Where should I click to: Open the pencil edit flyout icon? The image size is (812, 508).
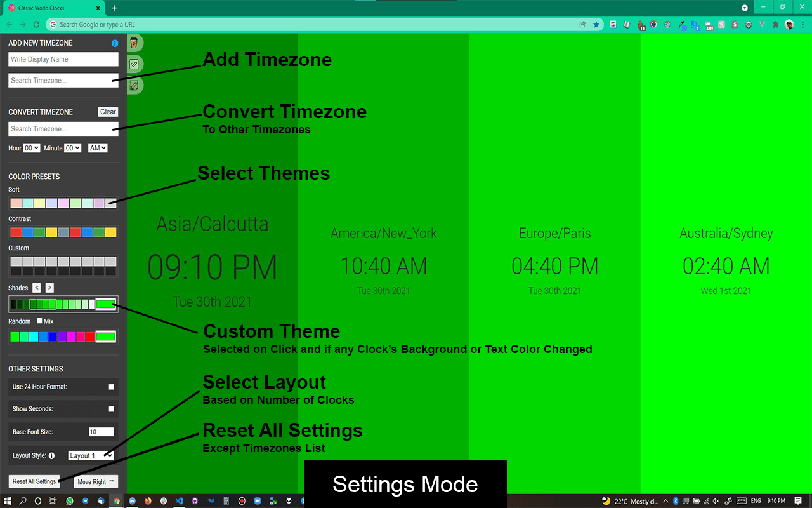click(x=134, y=85)
